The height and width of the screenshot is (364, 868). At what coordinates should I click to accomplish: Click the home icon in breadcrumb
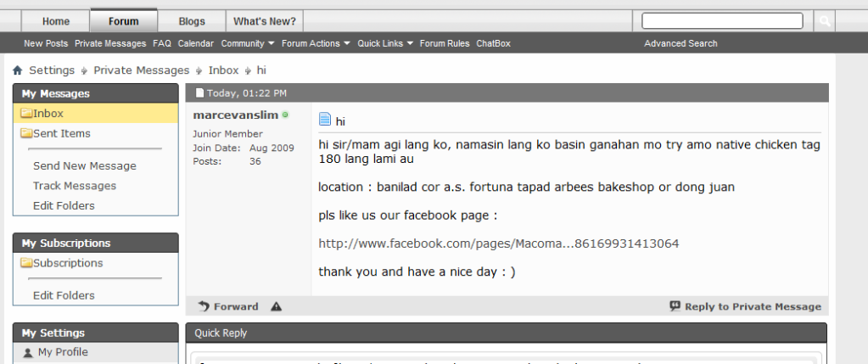pyautogui.click(x=18, y=70)
